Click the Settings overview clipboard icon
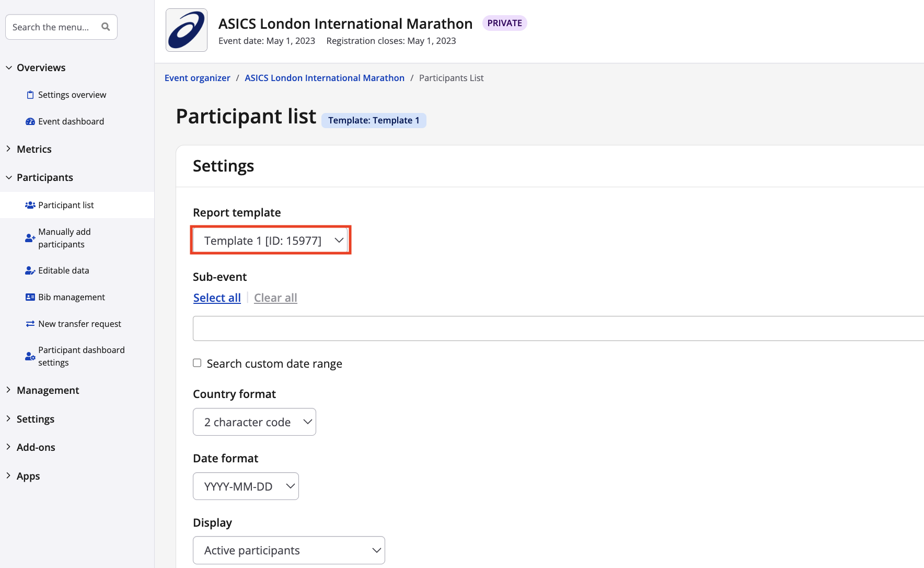The height and width of the screenshot is (568, 924). pos(30,95)
